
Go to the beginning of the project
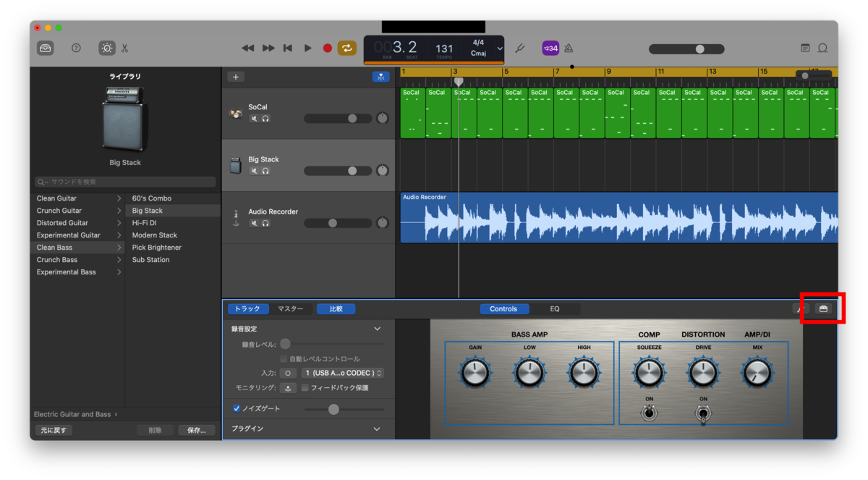click(x=288, y=49)
